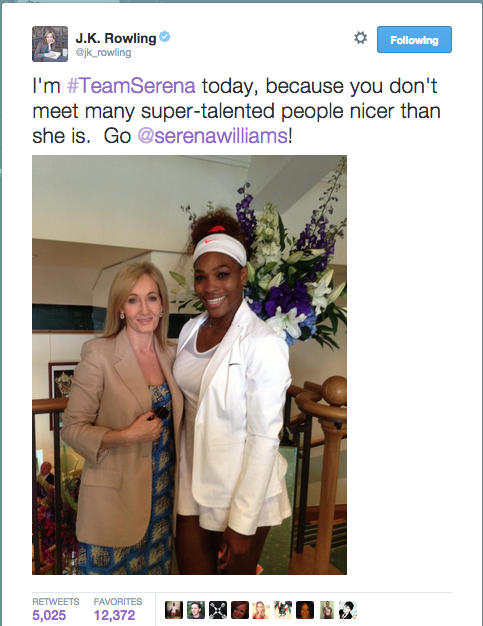Click the J.K. Rowling display name
Image resolution: width=483 pixels, height=626 pixels.
coord(116,38)
